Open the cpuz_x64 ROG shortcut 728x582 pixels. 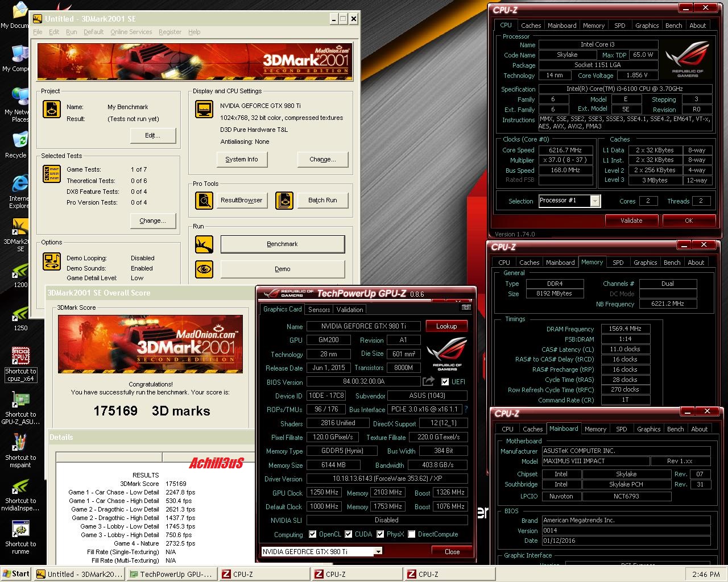click(20, 364)
